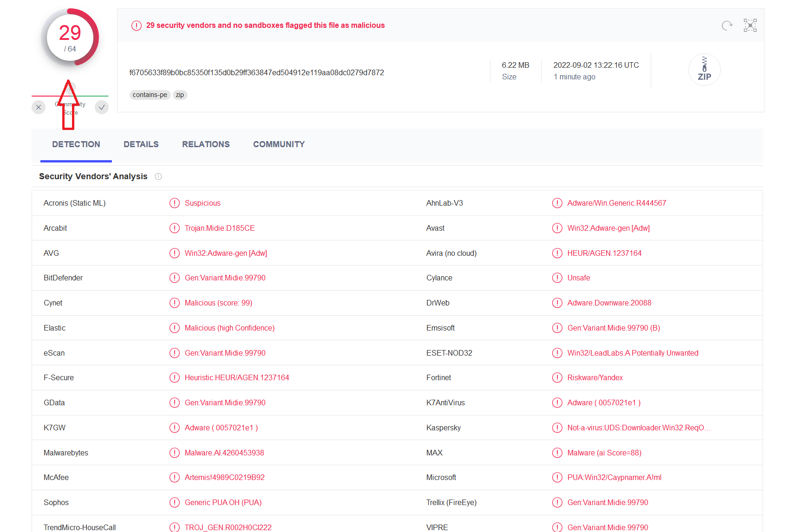The image size is (790, 532).
Task: Click the '1 minute ago' label
Action: [x=575, y=77]
